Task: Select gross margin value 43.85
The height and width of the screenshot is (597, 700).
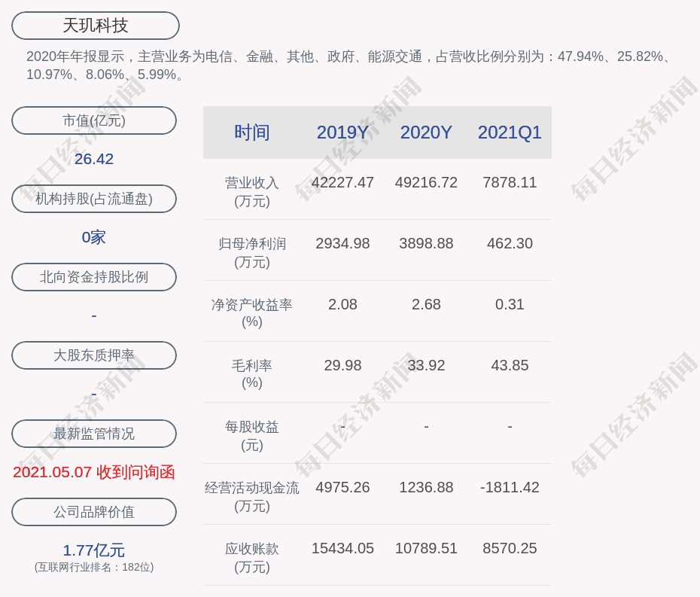Action: (510, 365)
